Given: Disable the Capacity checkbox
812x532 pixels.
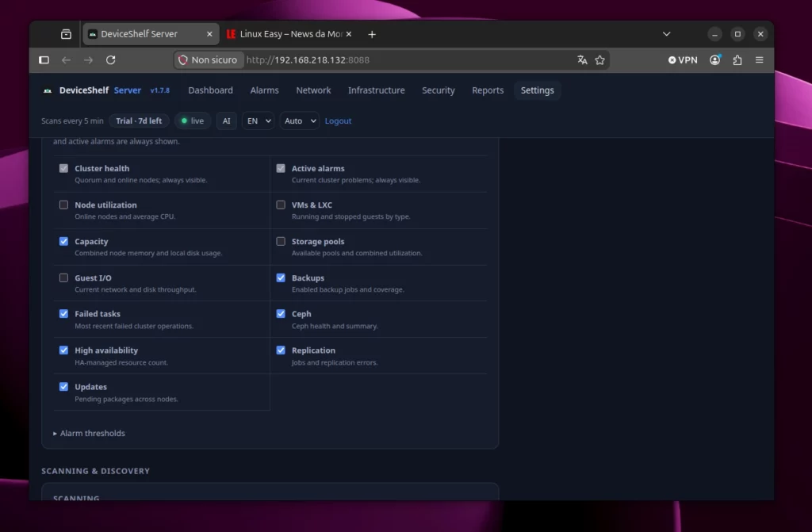Looking at the screenshot, I should coord(63,241).
